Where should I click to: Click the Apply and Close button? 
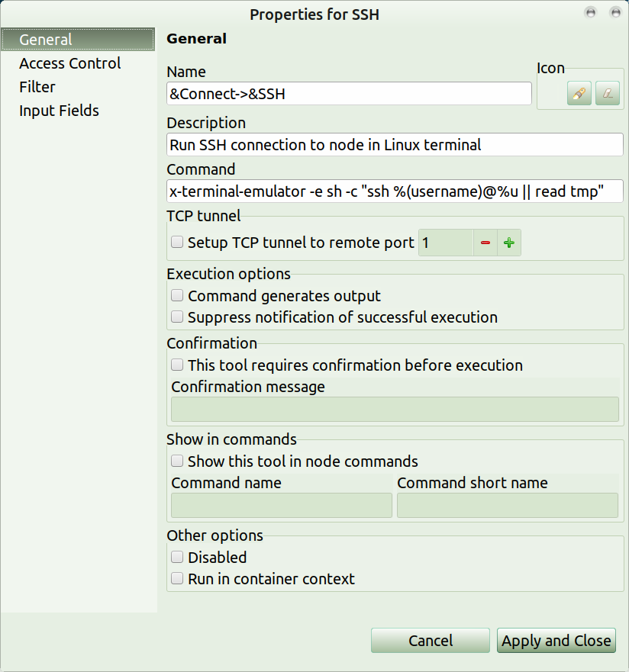556,641
